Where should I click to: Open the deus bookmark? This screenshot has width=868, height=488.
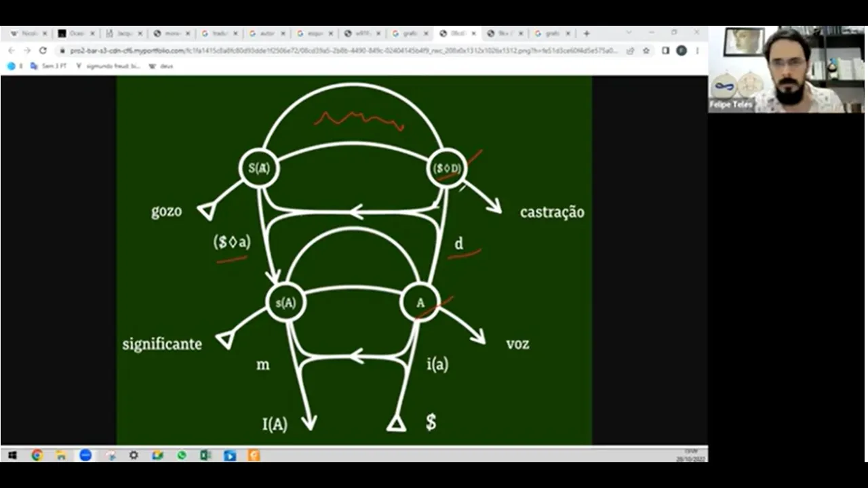point(161,66)
